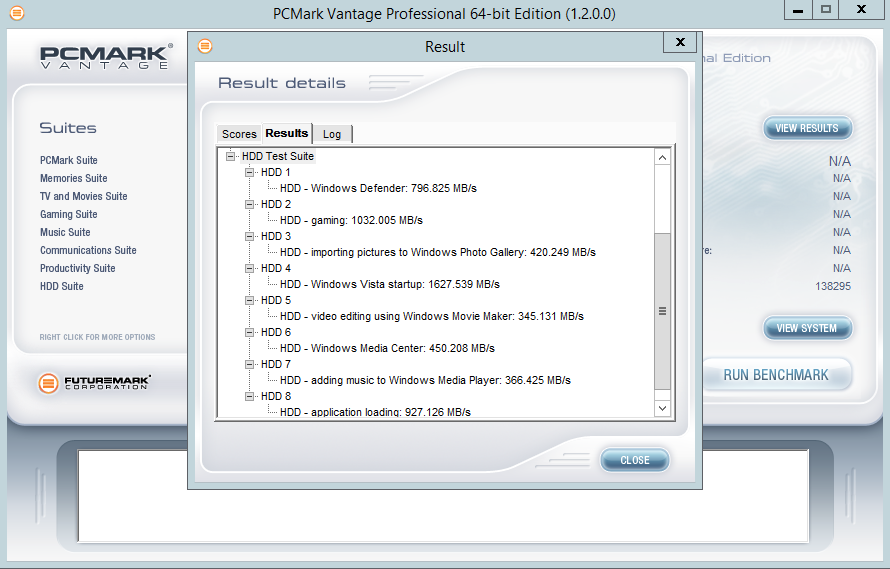This screenshot has width=890, height=569.
Task: Collapse the HDD 4 tree node
Action: [x=249, y=268]
